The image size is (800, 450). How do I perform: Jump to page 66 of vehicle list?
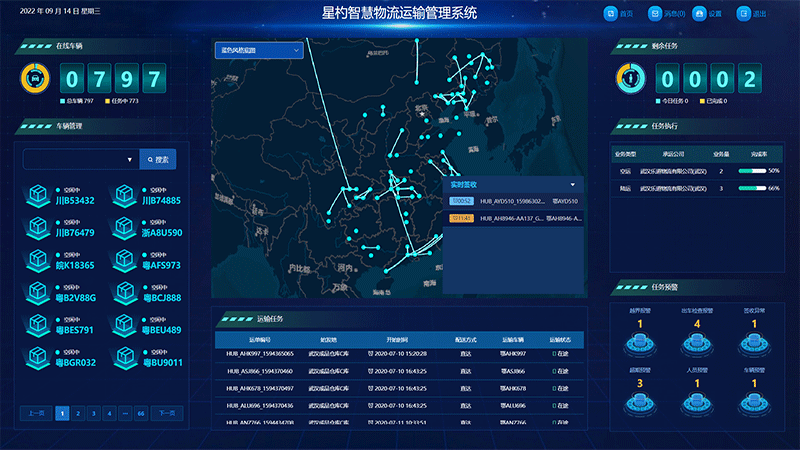pyautogui.click(x=141, y=413)
